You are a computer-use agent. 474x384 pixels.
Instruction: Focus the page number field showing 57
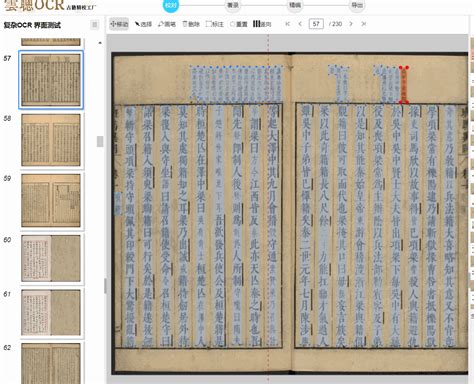pyautogui.click(x=316, y=24)
